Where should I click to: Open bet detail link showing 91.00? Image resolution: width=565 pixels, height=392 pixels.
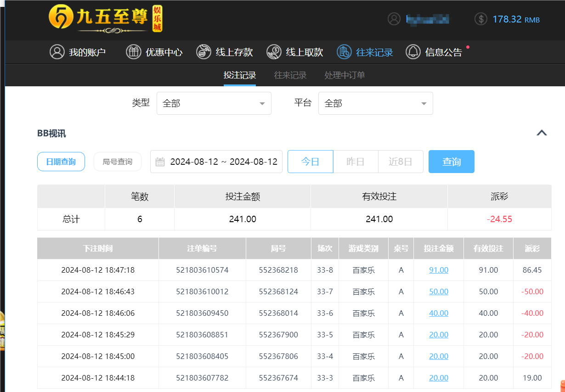click(x=438, y=270)
